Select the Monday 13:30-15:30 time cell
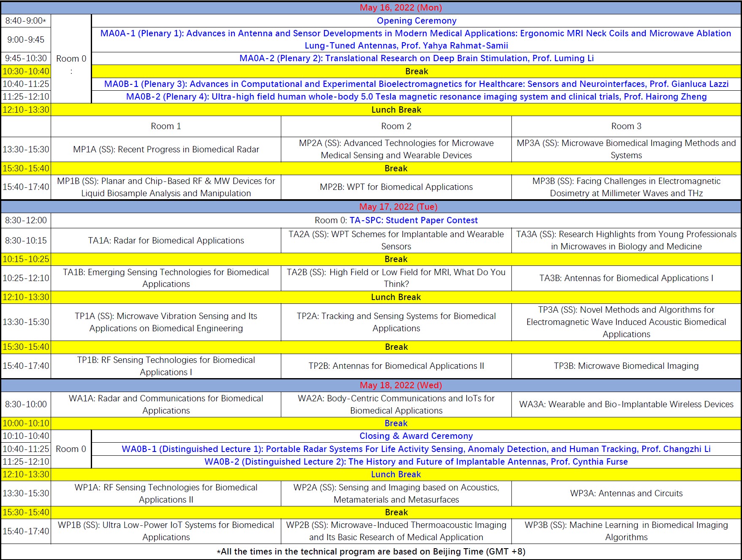 (26, 149)
